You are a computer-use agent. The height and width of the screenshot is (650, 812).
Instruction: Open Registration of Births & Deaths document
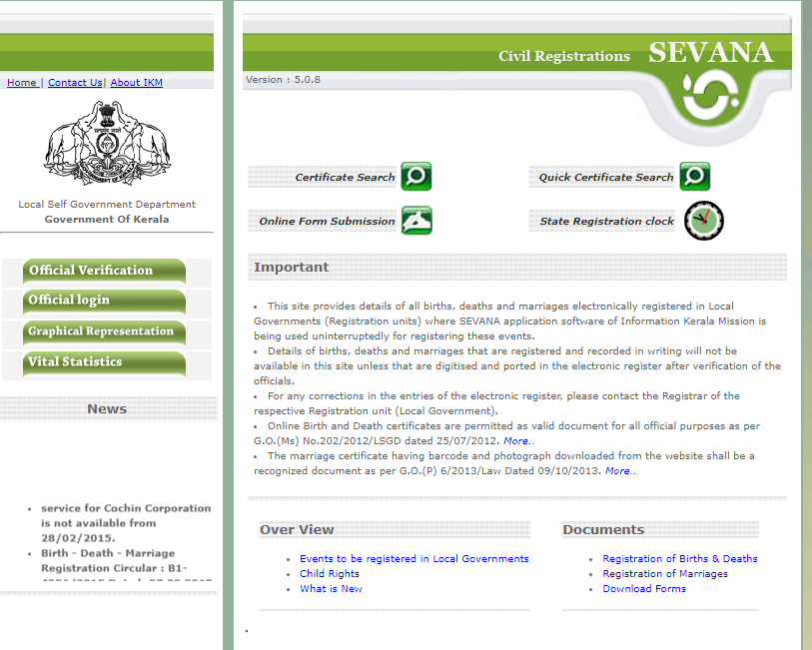click(680, 559)
